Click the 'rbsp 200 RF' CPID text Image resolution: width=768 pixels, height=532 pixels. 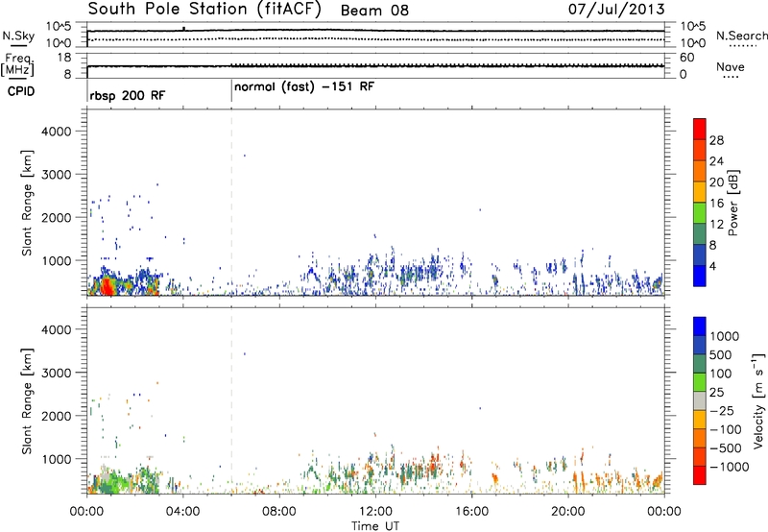pos(128,95)
